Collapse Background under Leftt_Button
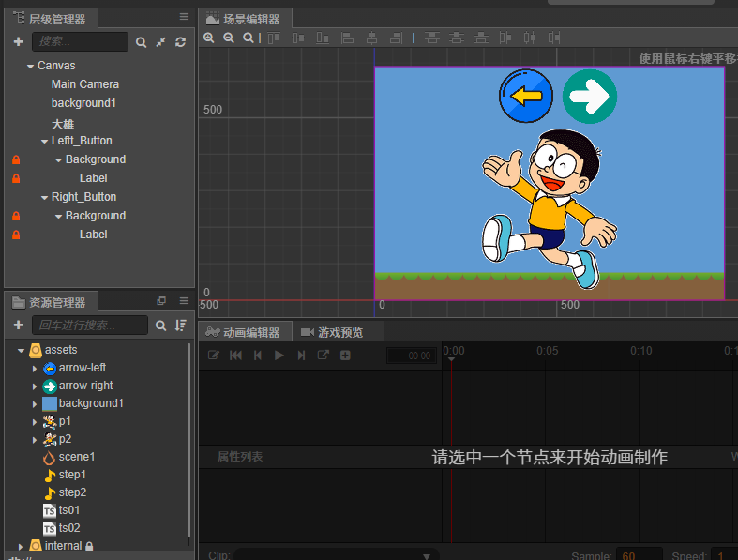The width and height of the screenshot is (738, 560). 58,160
